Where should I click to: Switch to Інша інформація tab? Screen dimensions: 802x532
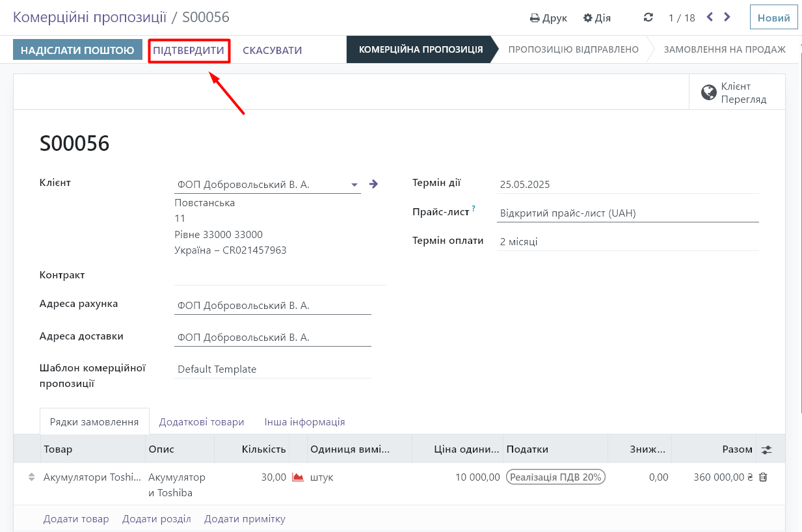[x=304, y=422]
